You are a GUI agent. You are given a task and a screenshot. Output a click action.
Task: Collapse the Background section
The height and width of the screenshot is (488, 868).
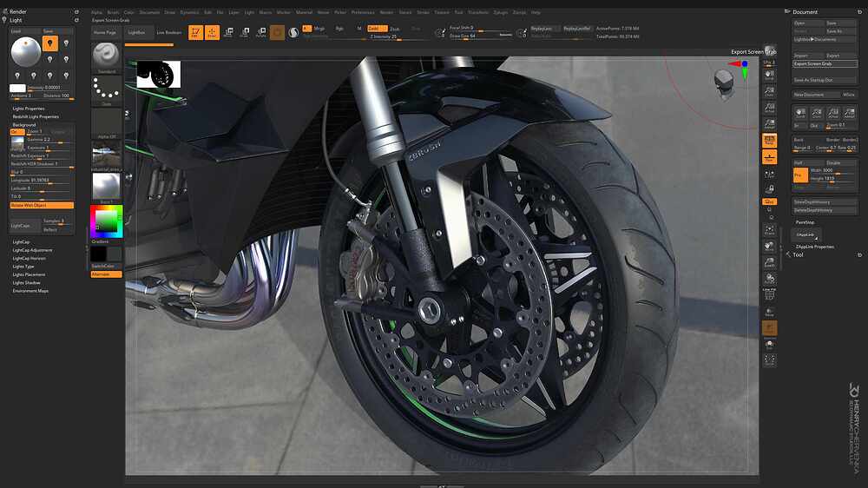[24, 125]
